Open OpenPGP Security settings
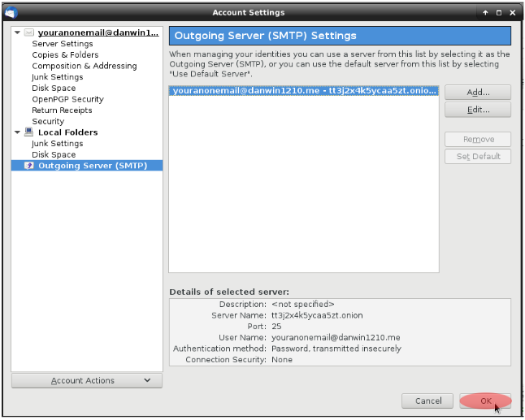Image resolution: width=525 pixels, height=420 pixels. (x=67, y=99)
